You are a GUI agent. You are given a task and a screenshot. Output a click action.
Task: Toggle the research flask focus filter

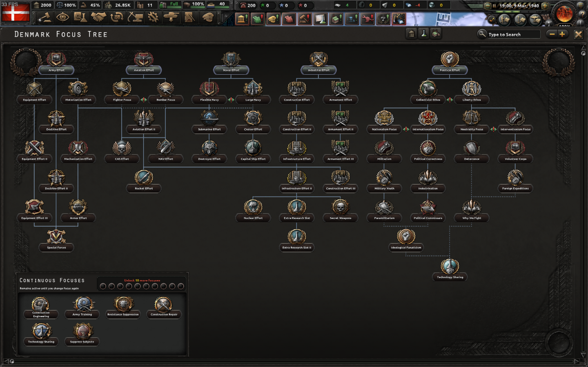click(x=424, y=34)
